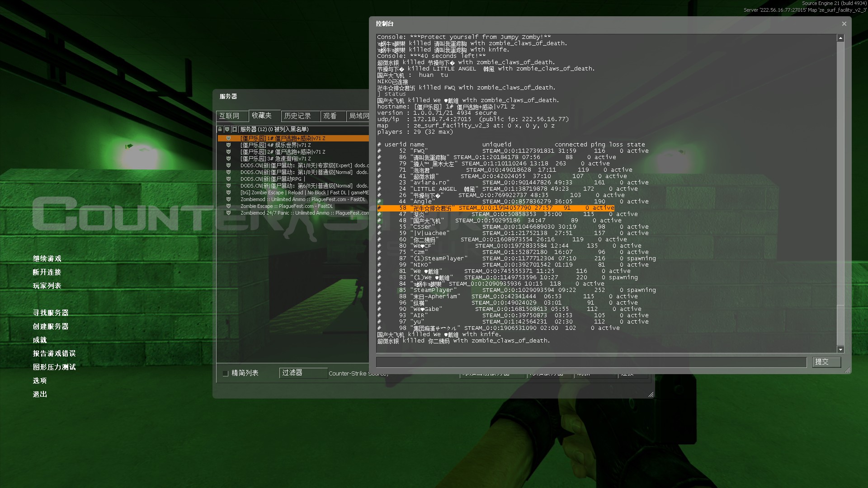This screenshot has height=488, width=868.
Task: Click console map line ze_surf_facility_v2_3
Action: tap(466, 126)
